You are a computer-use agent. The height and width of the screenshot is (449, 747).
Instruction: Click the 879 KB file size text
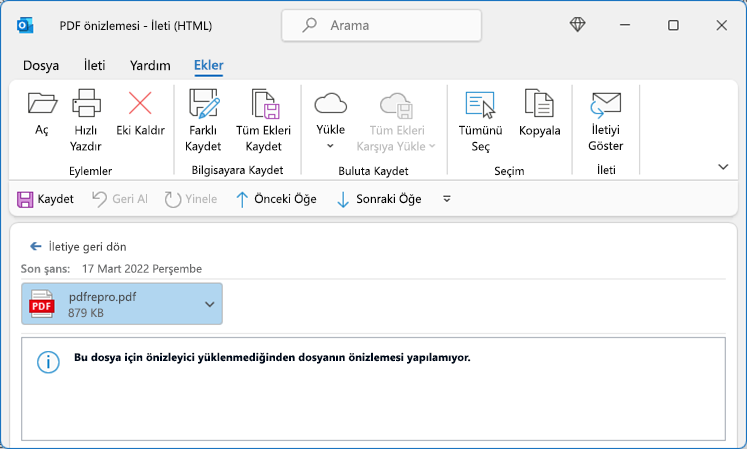tap(86, 313)
